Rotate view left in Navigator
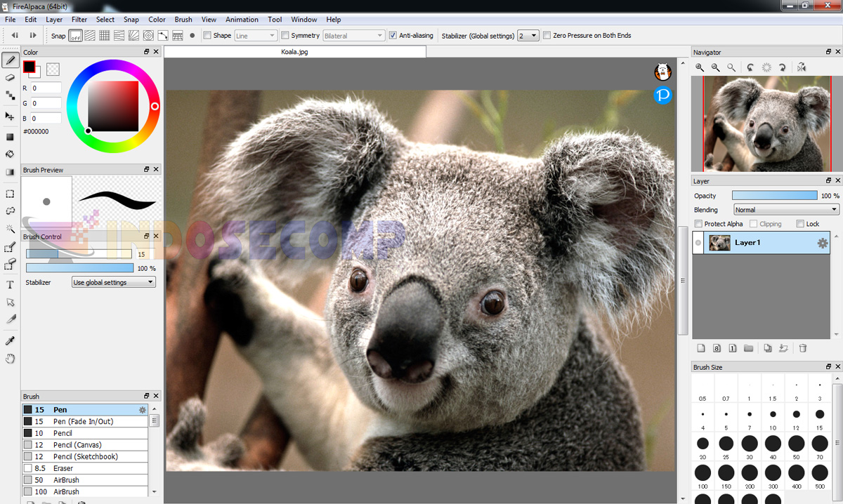Image resolution: width=843 pixels, height=504 pixels. tap(750, 67)
